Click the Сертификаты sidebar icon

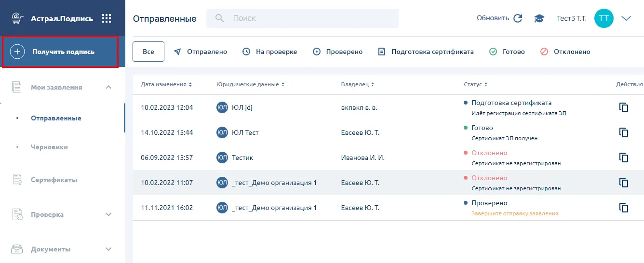[17, 180]
